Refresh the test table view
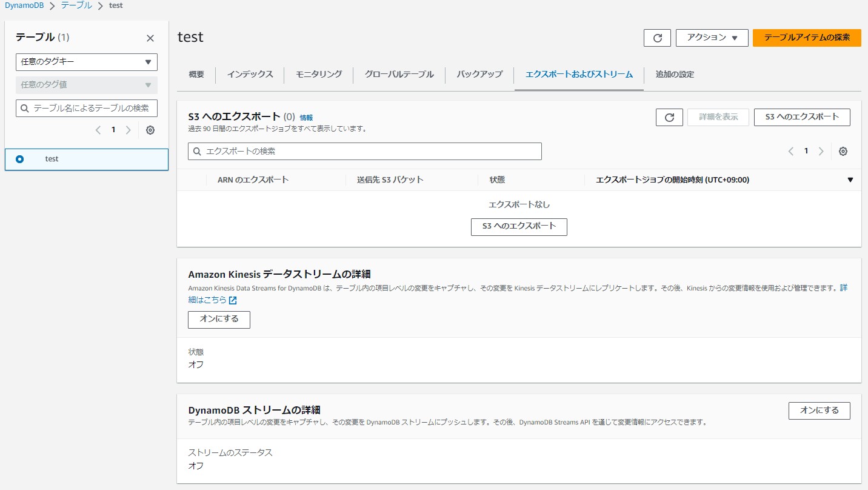868x490 pixels. click(x=657, y=38)
